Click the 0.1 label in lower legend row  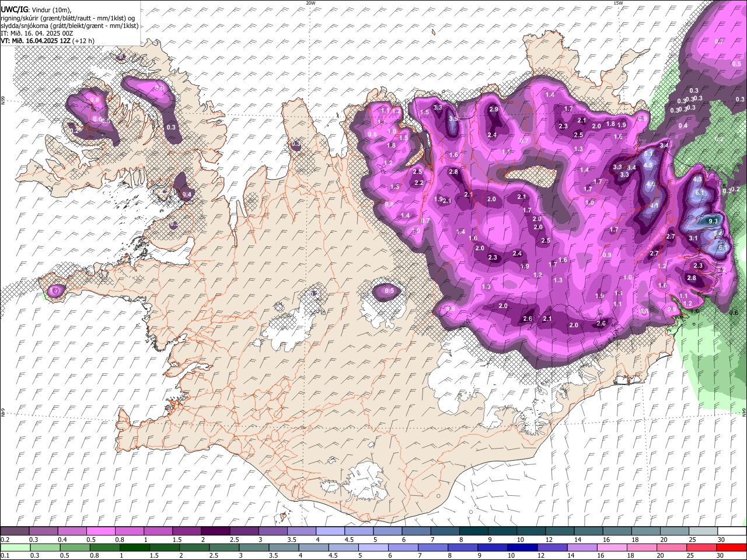click(x=5, y=555)
